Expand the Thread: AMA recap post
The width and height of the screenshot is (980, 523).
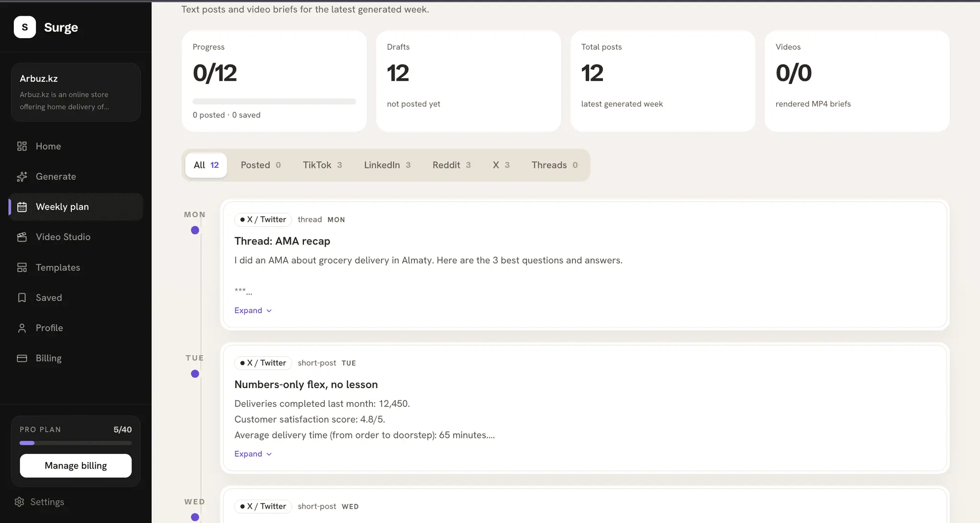[x=253, y=310]
